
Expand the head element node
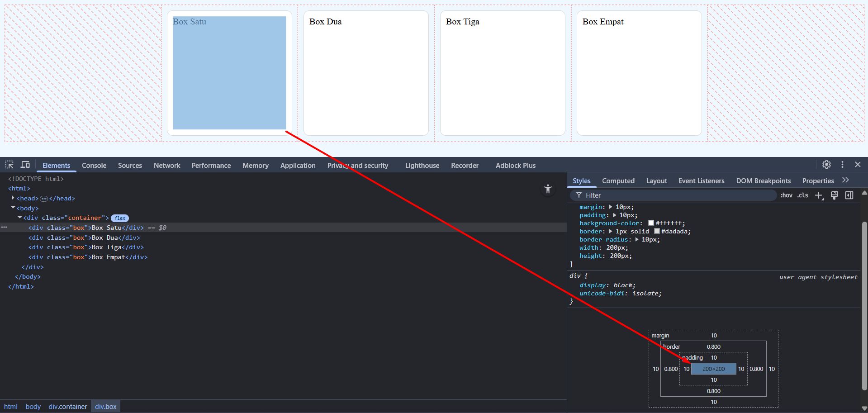coord(13,198)
